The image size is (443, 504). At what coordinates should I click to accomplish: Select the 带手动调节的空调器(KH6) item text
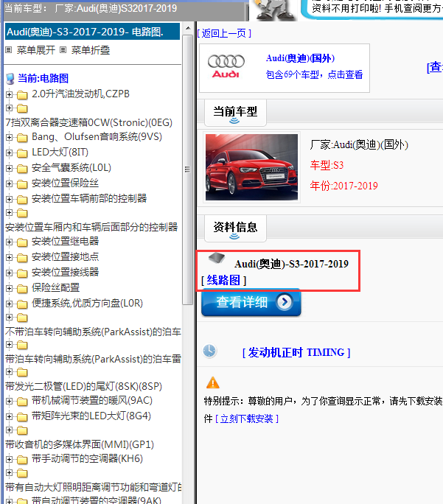pyautogui.click(x=87, y=458)
